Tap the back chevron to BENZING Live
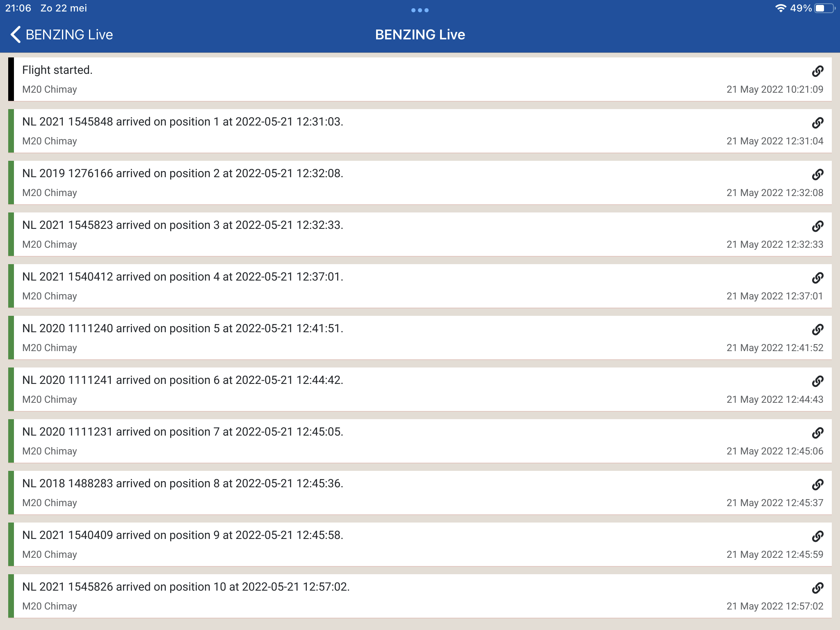 [x=16, y=34]
